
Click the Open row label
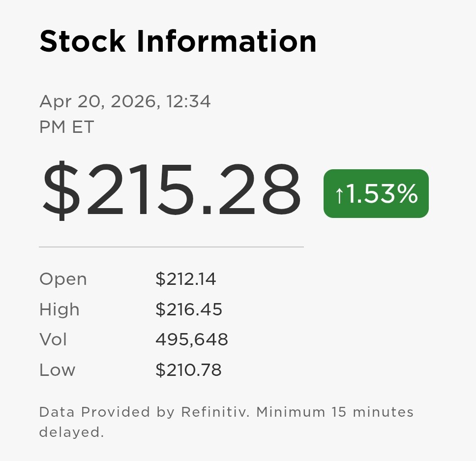(63, 279)
